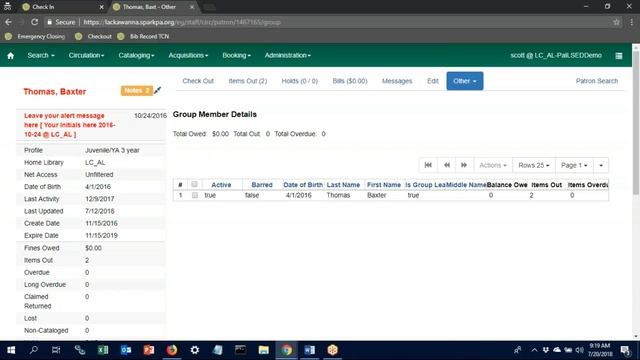The image size is (640, 360).
Task: Launch Excel from the taskbar
Action: (x=103, y=350)
